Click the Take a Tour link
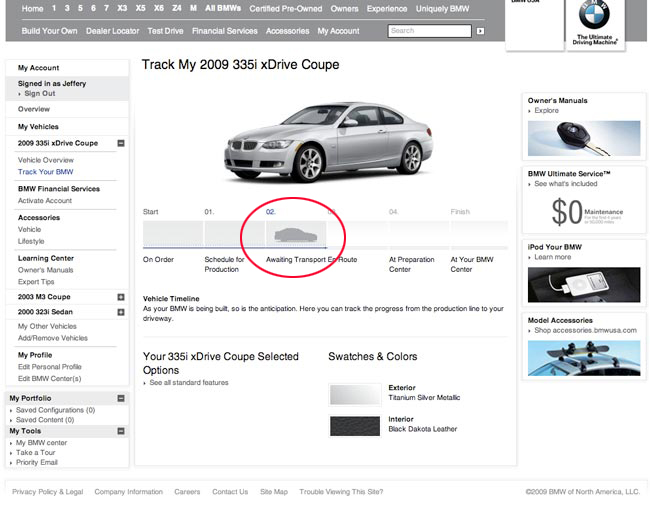 (36, 453)
